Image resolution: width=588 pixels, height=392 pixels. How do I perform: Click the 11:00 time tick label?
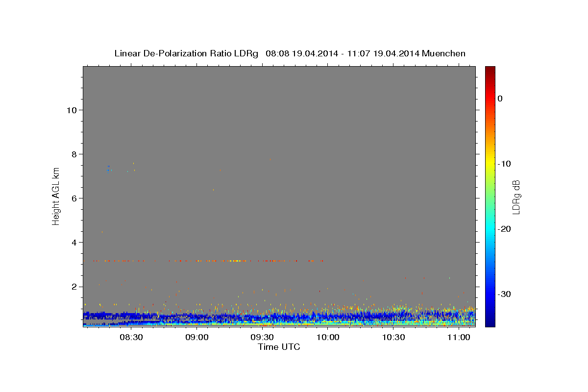[x=459, y=338]
